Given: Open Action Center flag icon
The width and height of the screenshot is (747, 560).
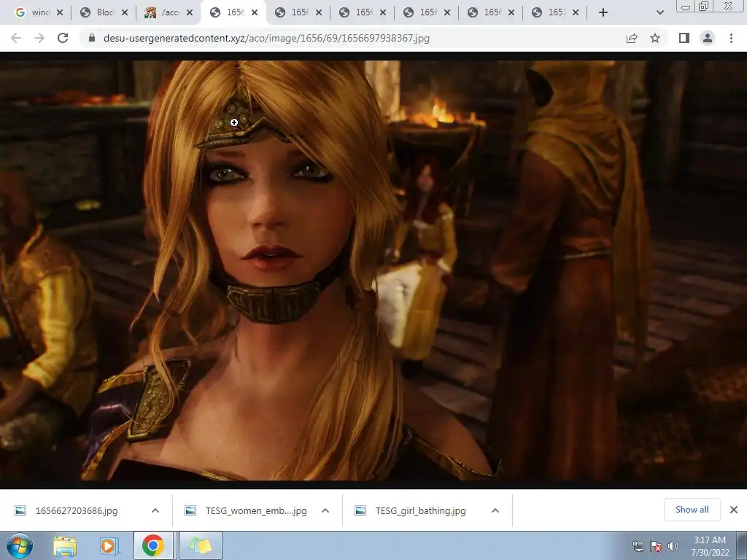Looking at the screenshot, I should [656, 546].
